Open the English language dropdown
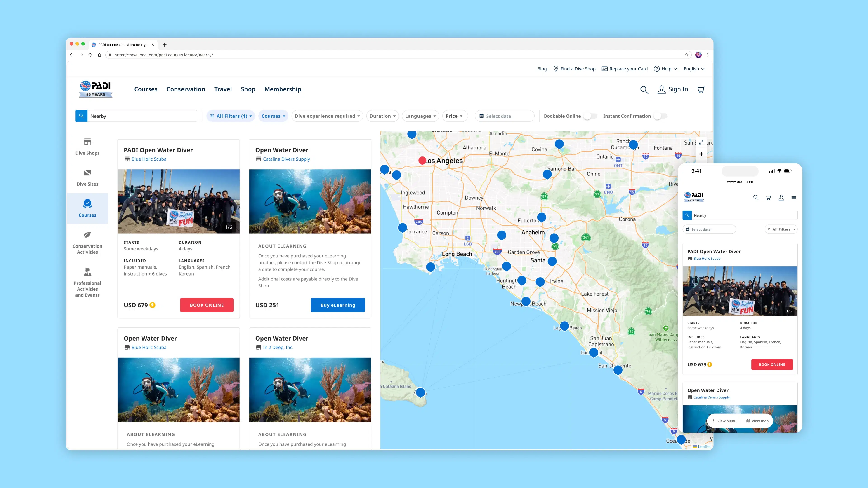This screenshot has height=488, width=868. point(694,69)
